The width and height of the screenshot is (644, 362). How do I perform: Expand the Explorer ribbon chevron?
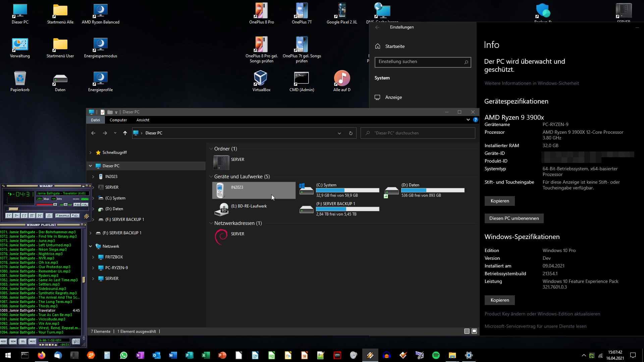click(468, 120)
